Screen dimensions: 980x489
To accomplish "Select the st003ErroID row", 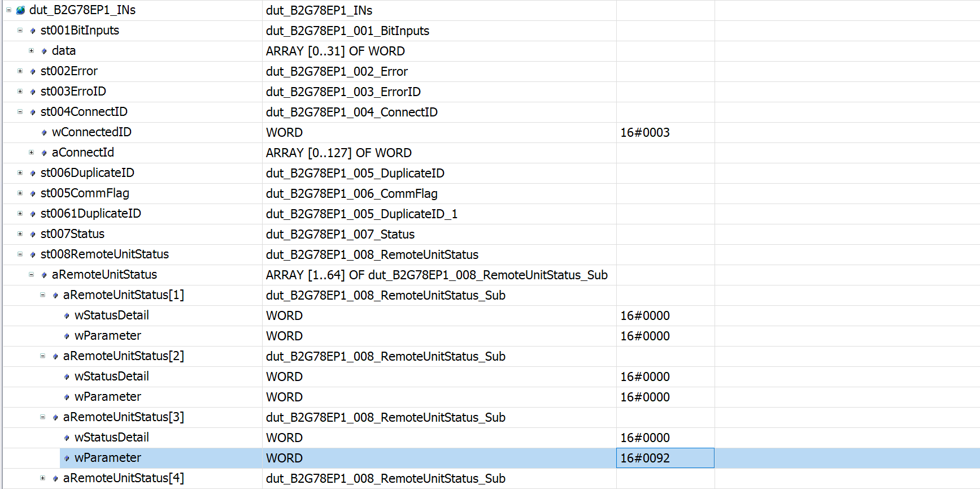I will [x=73, y=92].
